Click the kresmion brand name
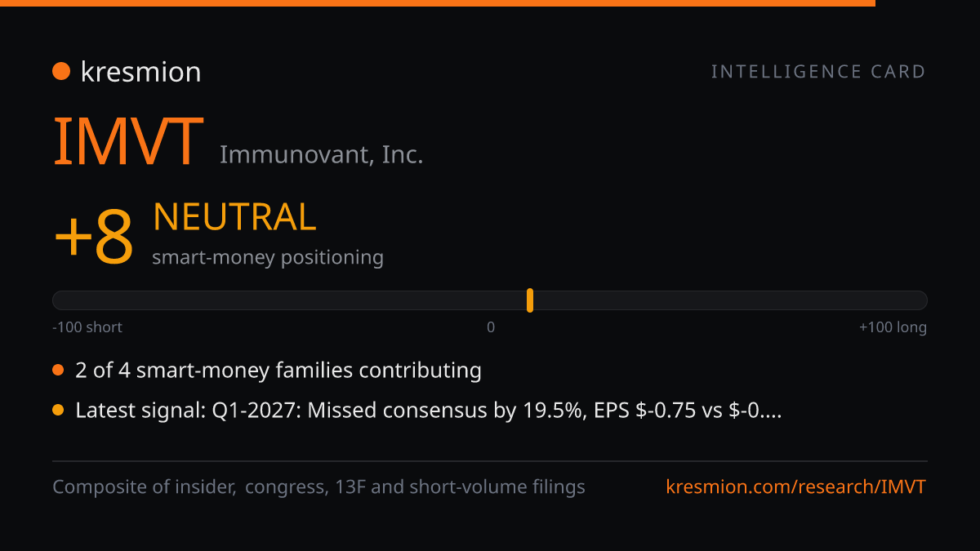Image resolution: width=980 pixels, height=551 pixels. [140, 72]
